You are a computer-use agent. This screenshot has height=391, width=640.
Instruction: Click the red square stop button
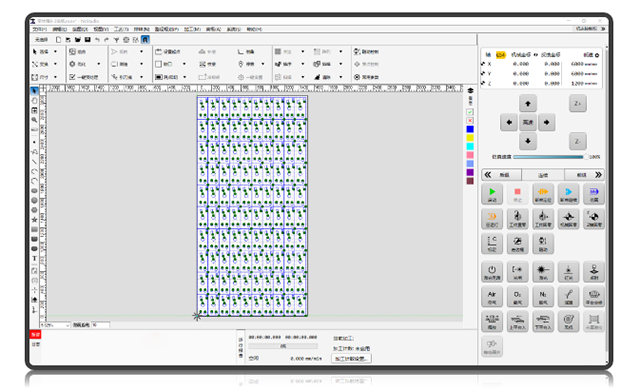(x=517, y=194)
